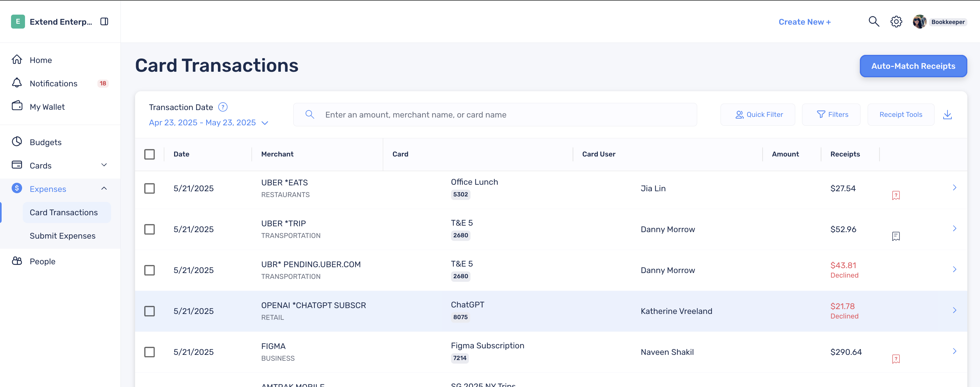
Task: Open the top search magnifier icon
Action: pyautogui.click(x=874, y=22)
